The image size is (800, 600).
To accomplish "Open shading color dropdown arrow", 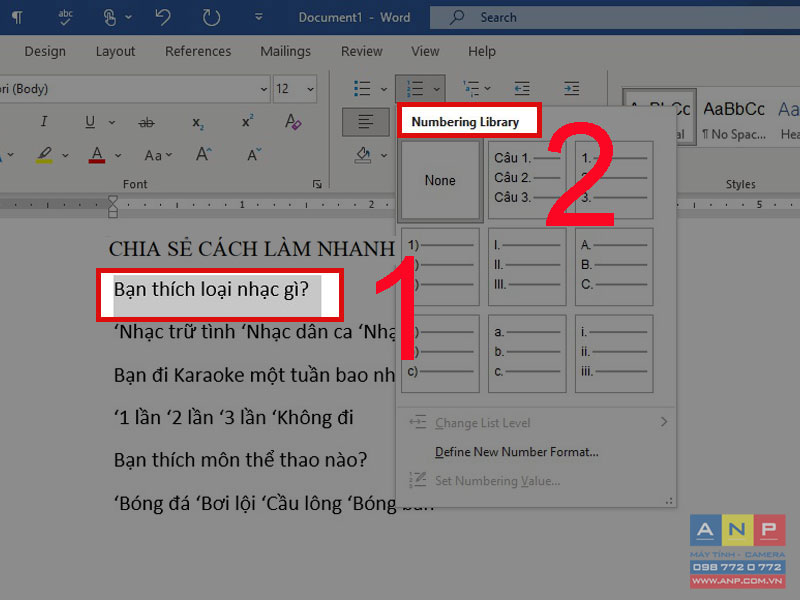I will coord(384,155).
